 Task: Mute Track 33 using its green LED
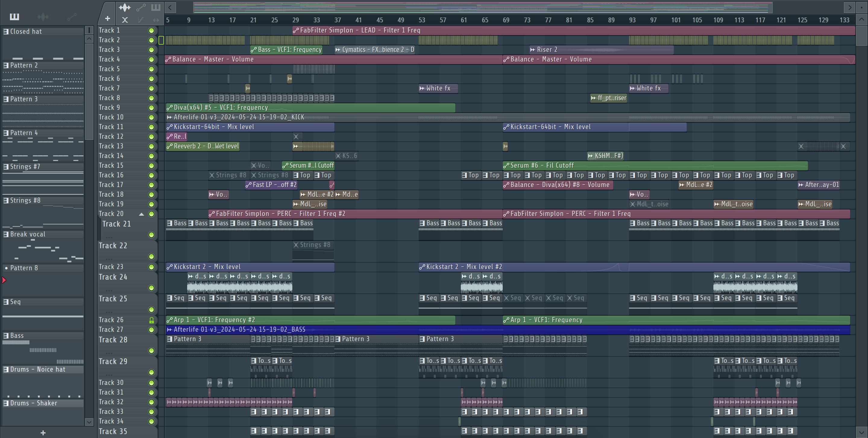152,412
